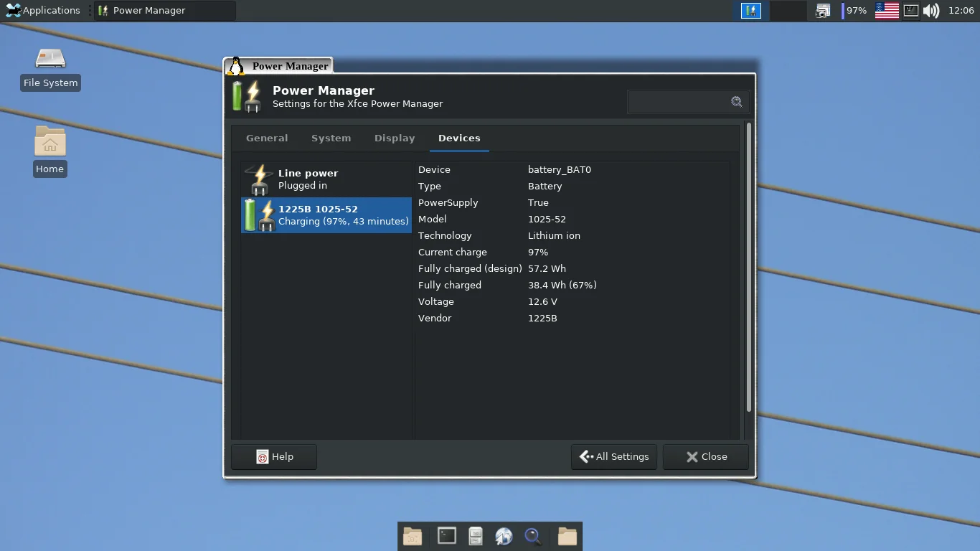
Task: Click the plain folder icon in the dock
Action: click(x=567, y=536)
